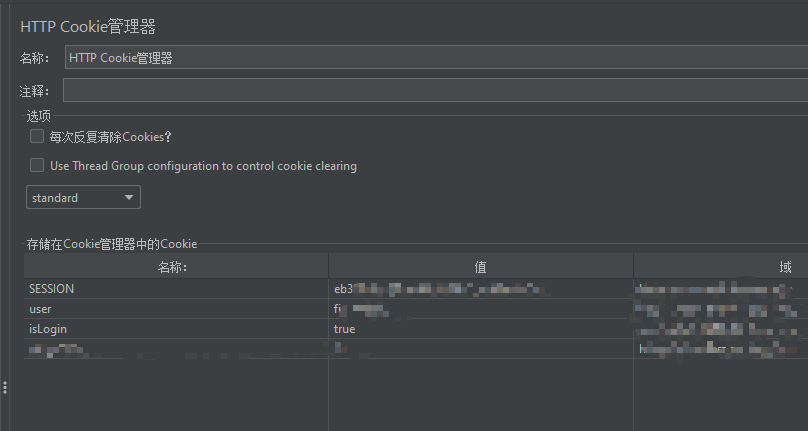The width and height of the screenshot is (808, 431).
Task: Click the domain cell of isLogin row
Action: point(721,329)
